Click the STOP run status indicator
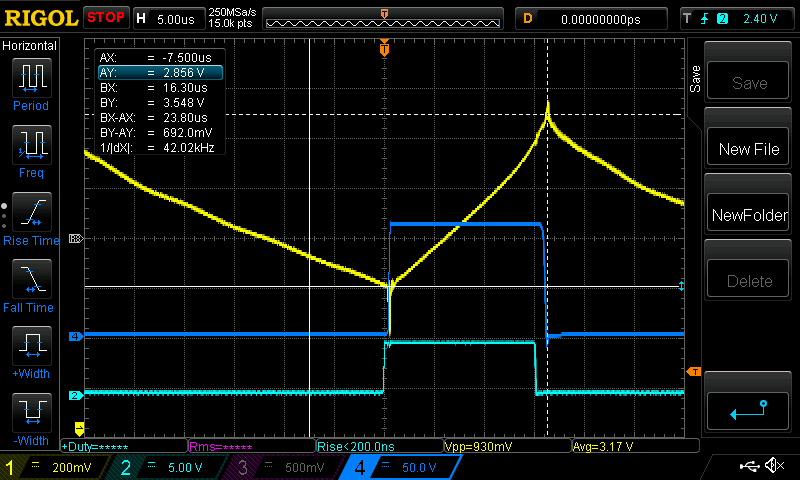 [105, 18]
